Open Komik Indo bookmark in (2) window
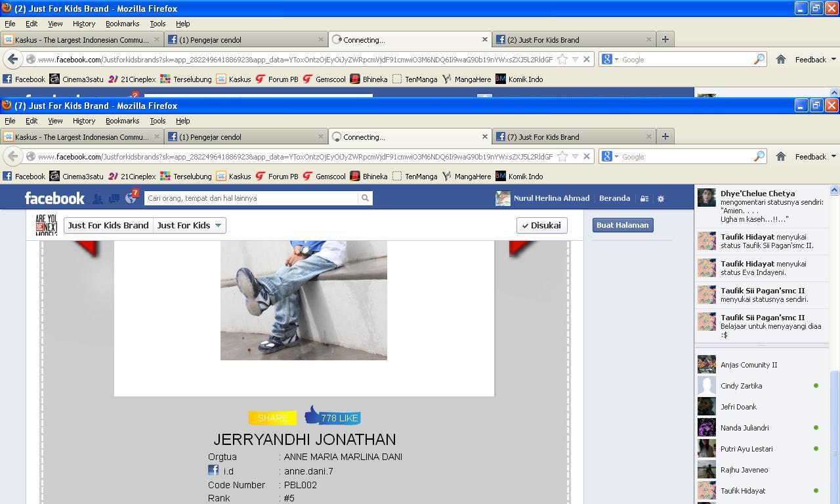Image resolution: width=840 pixels, height=504 pixels. (519, 79)
